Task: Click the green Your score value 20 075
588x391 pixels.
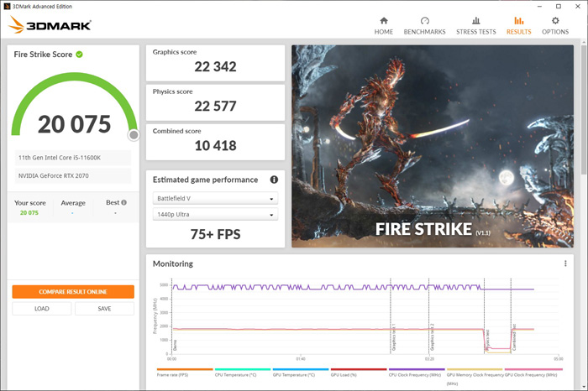Action: click(29, 213)
